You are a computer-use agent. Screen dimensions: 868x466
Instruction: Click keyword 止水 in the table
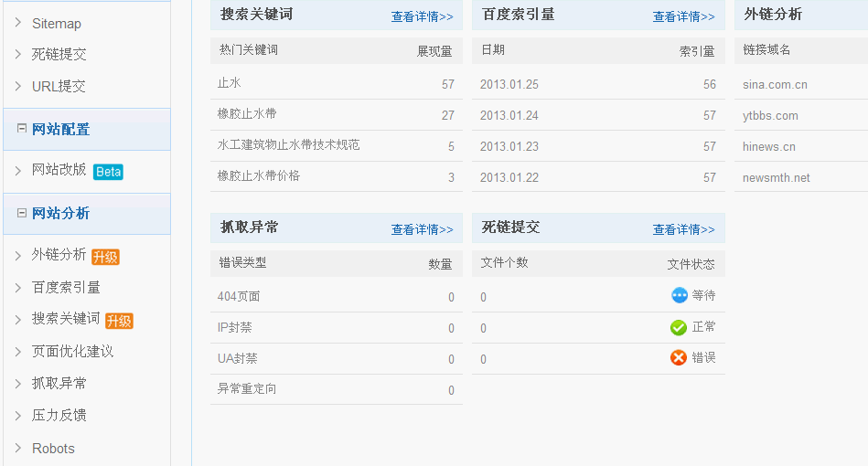click(230, 83)
